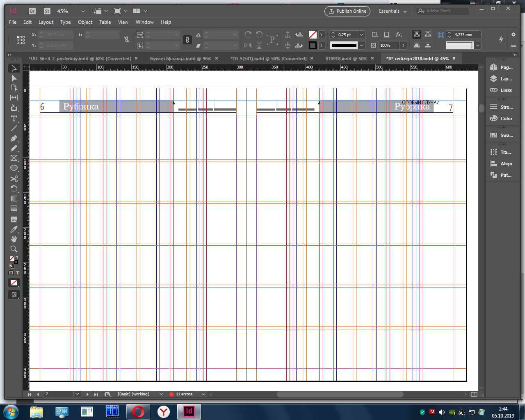Toggle formatting affects text

18,273
